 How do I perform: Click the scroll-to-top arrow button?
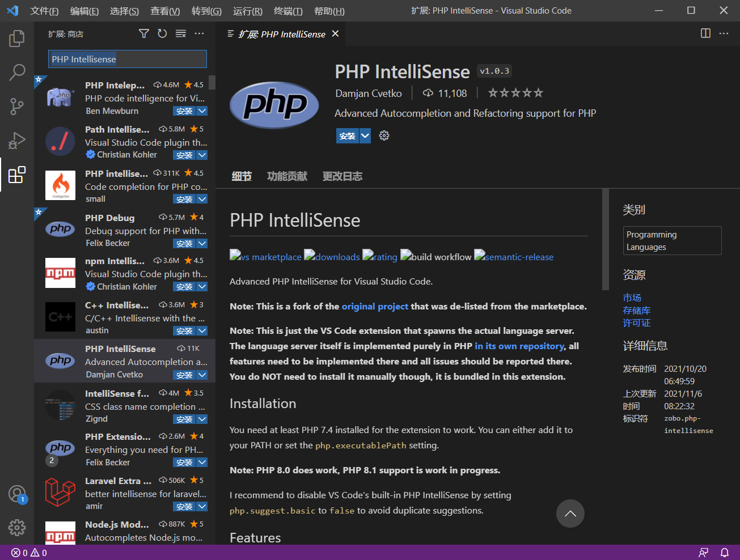point(570,514)
